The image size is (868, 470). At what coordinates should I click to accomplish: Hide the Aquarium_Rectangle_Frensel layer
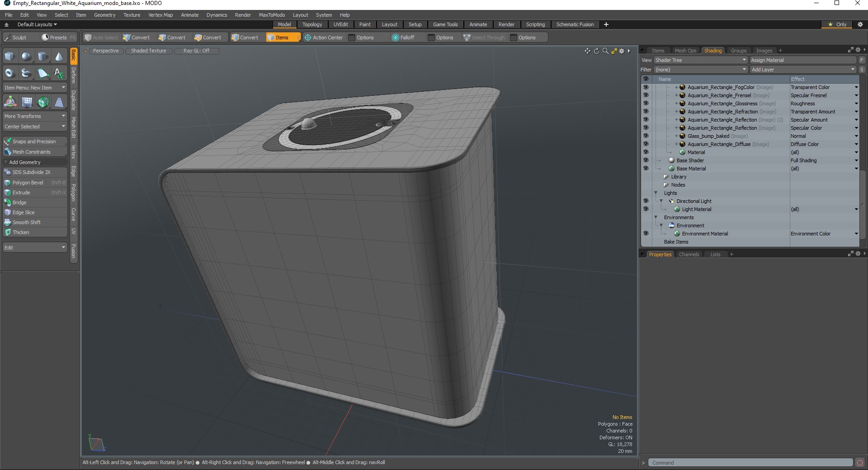click(646, 95)
